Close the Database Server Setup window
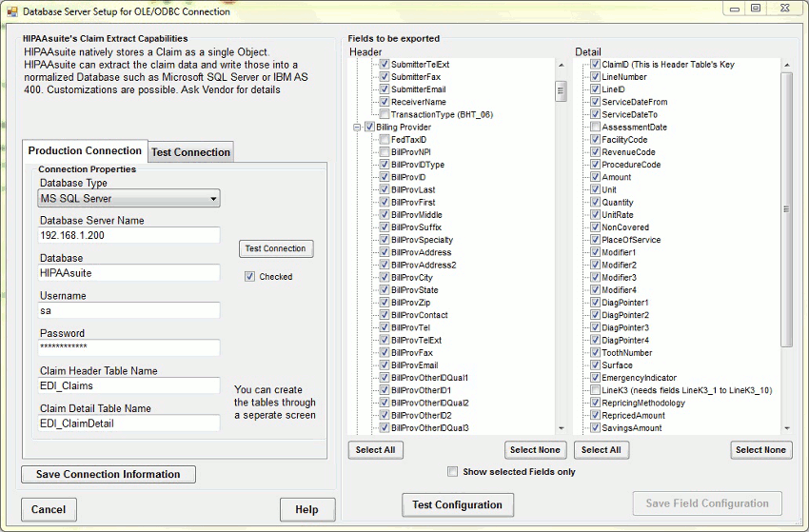This screenshot has height=532, width=809. coord(784,9)
